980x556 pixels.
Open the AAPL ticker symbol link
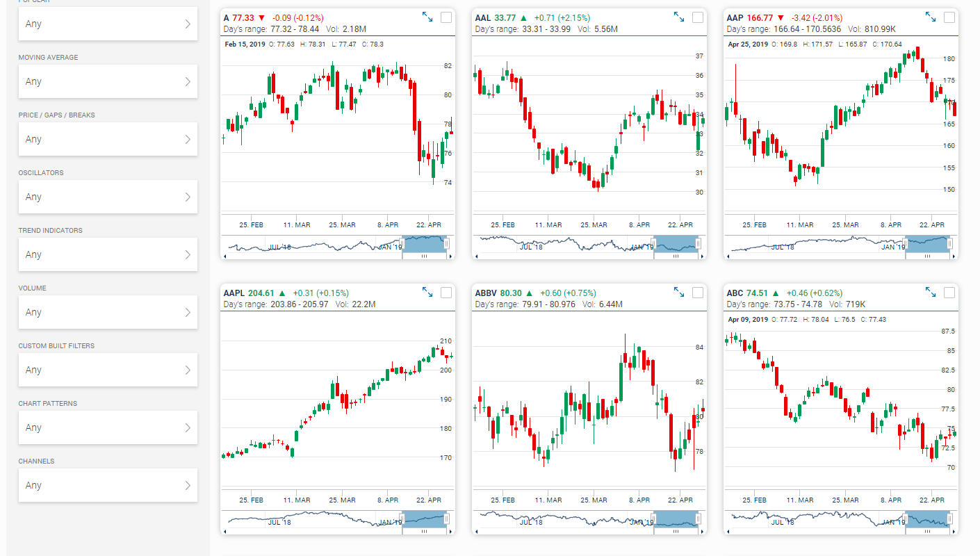point(234,293)
